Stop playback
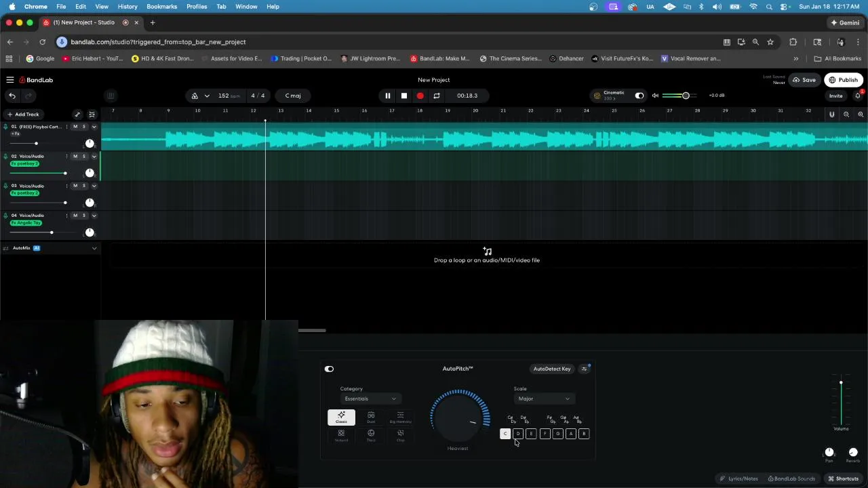This screenshot has height=488, width=868. pyautogui.click(x=404, y=96)
